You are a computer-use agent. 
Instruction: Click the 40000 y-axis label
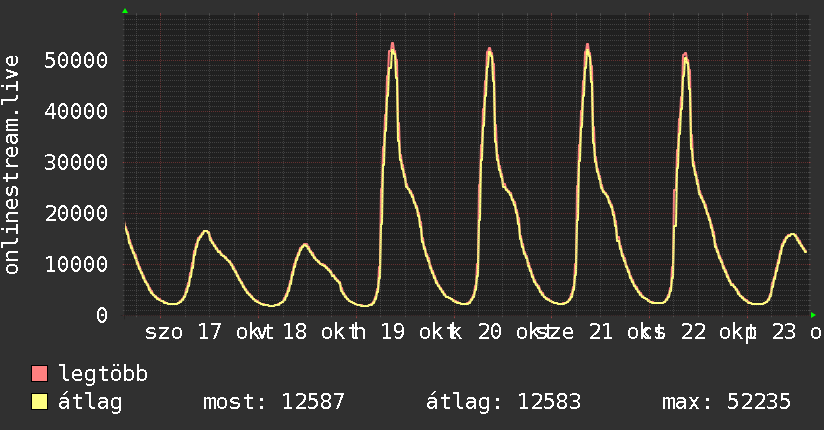[x=76, y=111]
